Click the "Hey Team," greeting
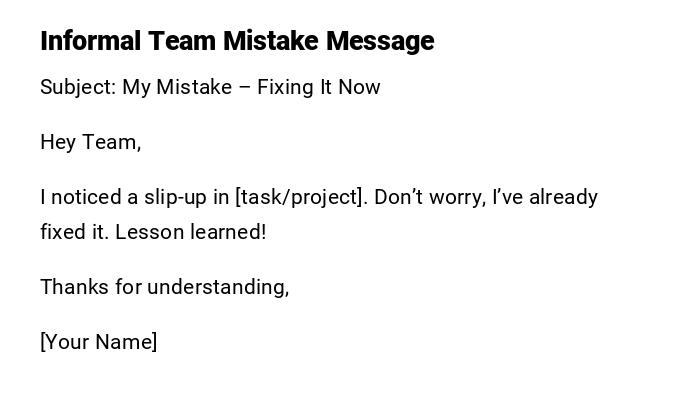This screenshot has height=405, width=700. (x=90, y=142)
